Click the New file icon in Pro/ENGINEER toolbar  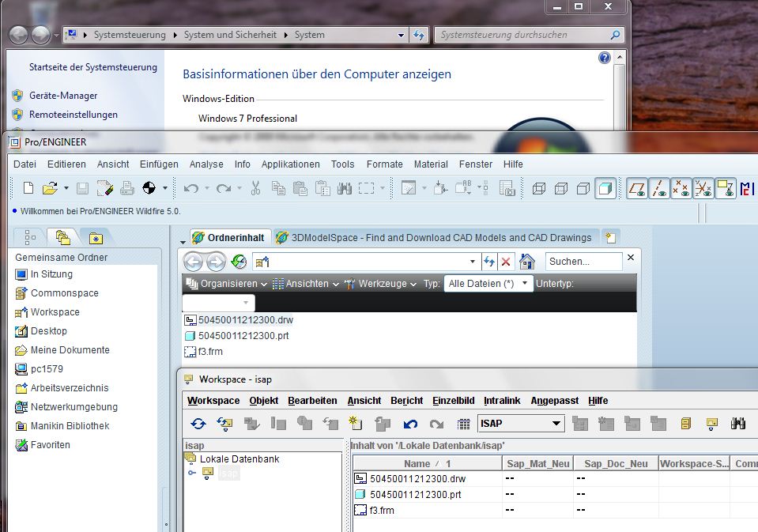coord(28,188)
